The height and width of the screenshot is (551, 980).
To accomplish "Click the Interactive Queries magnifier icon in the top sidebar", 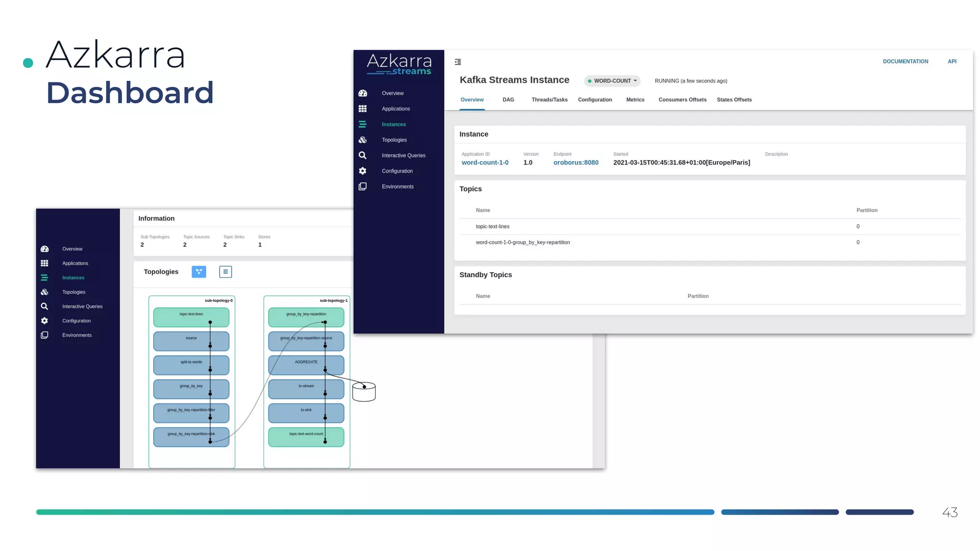I will [363, 155].
